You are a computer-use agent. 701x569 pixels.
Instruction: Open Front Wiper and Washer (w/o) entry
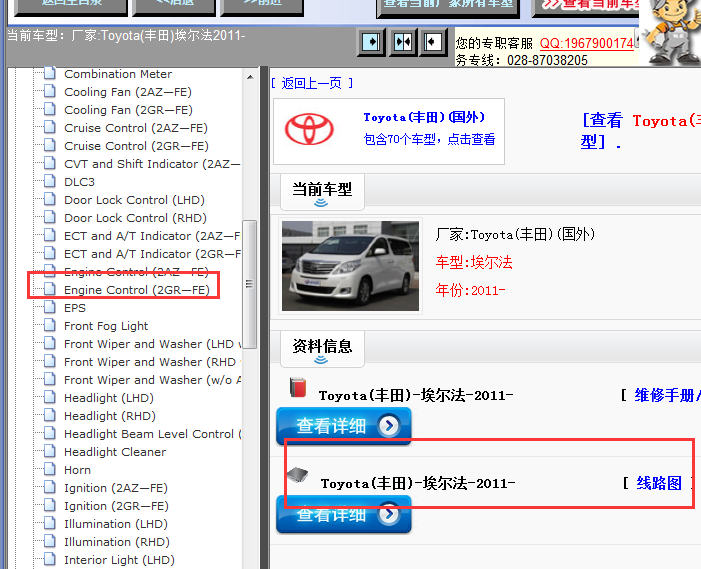[152, 380]
